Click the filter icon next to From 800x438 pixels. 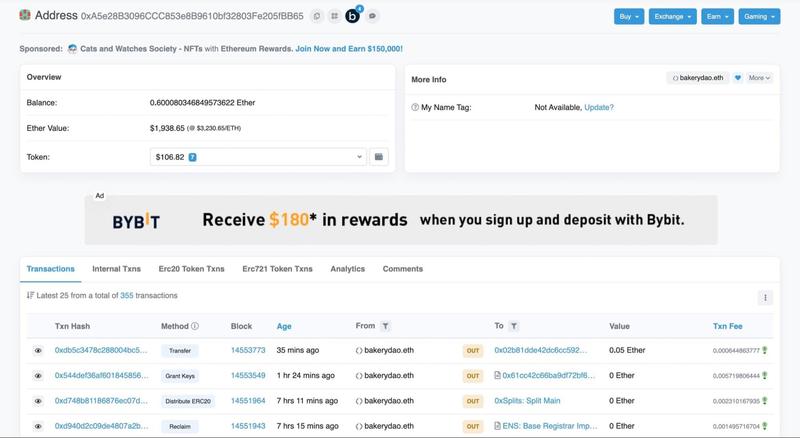[x=386, y=326]
